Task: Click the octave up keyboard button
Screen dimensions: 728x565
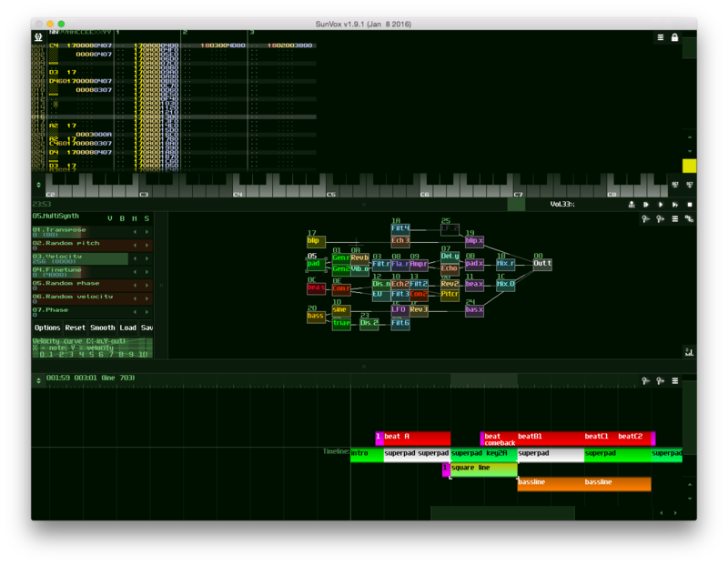Action: pyautogui.click(x=690, y=185)
